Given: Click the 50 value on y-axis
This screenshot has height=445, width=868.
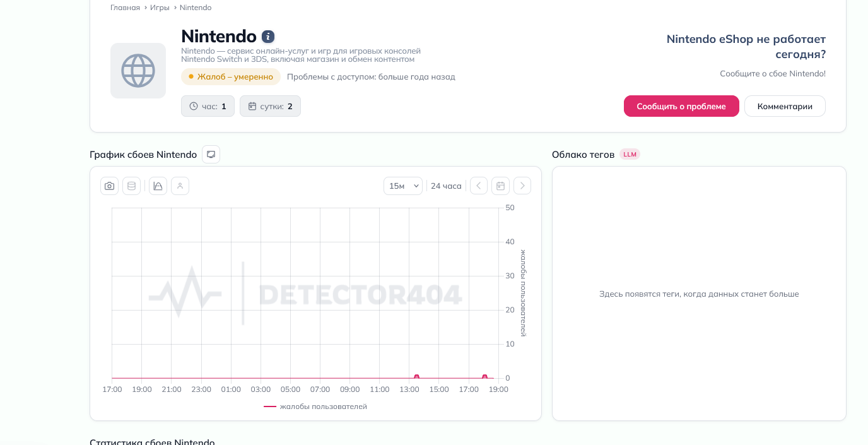Looking at the screenshot, I should pos(510,208).
